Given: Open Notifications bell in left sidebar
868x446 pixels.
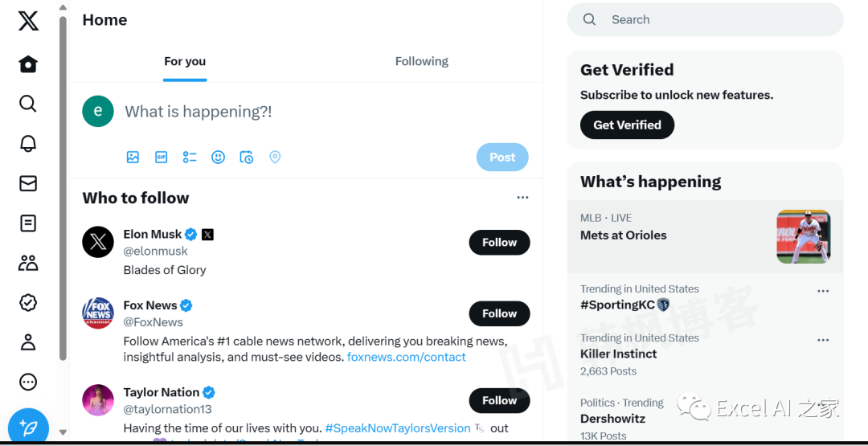Looking at the screenshot, I should [x=28, y=144].
